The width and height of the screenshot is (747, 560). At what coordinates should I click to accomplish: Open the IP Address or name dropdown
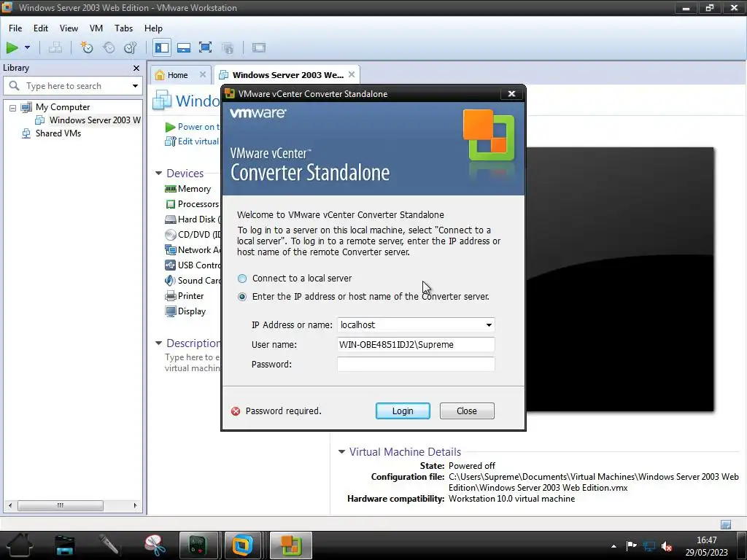(489, 324)
